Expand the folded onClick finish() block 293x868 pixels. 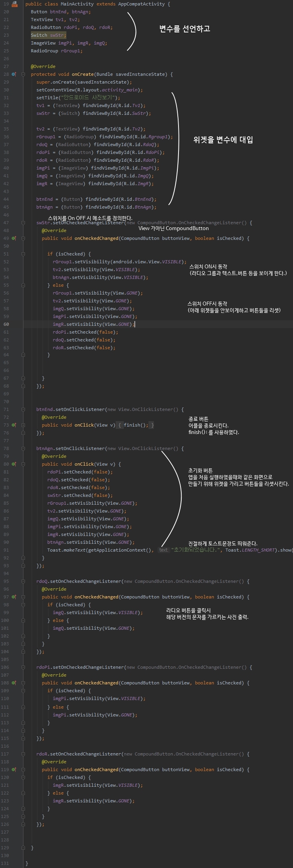(23, 425)
